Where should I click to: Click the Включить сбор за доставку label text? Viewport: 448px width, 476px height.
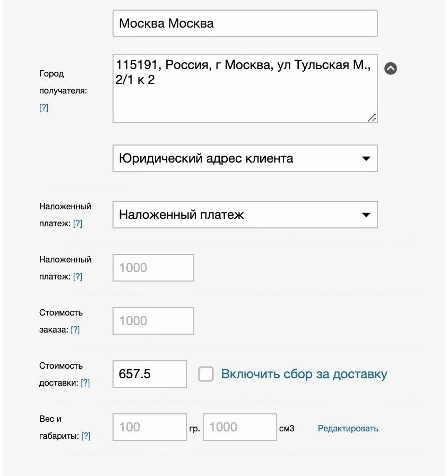pyautogui.click(x=304, y=374)
